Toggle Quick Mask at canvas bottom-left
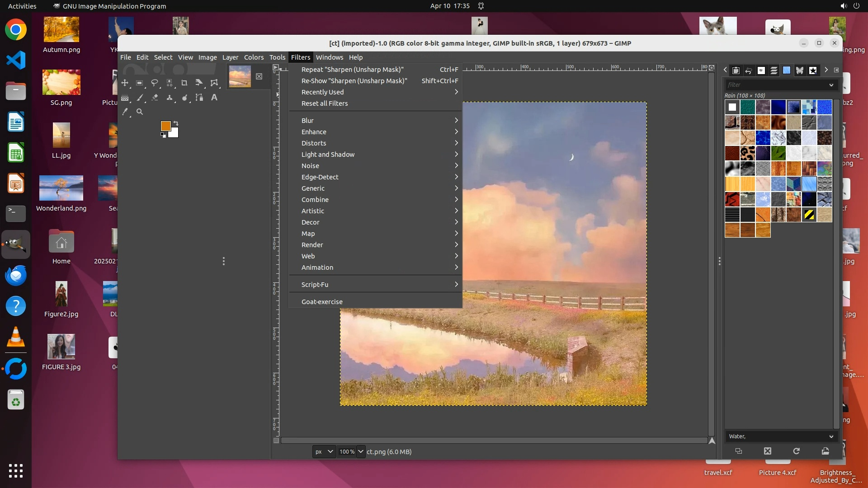 [276, 440]
